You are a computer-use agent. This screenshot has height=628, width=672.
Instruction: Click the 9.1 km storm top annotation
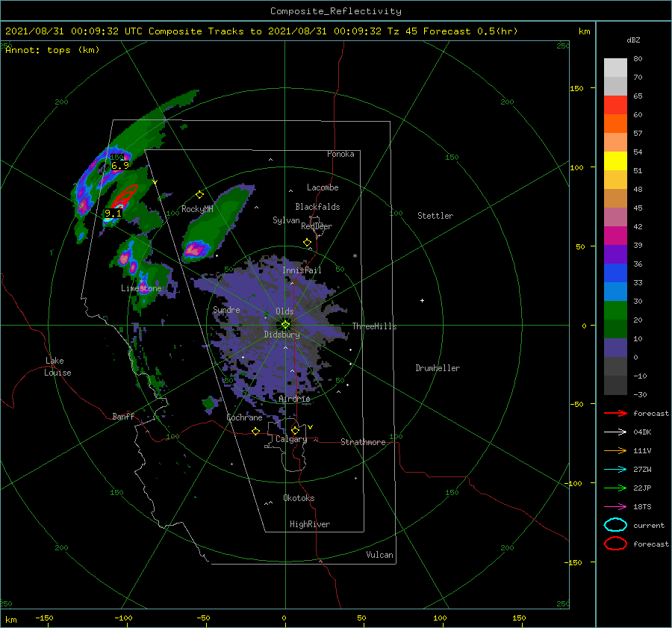point(113,213)
